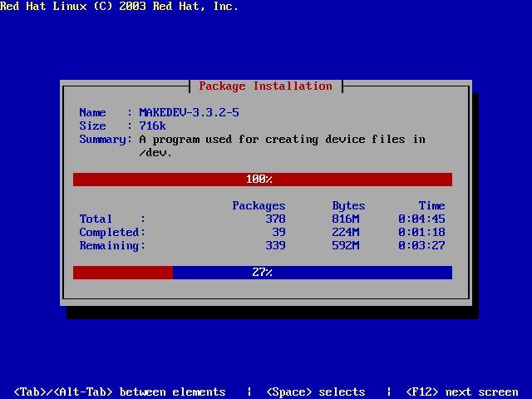This screenshot has height=399, width=532.
Task: Click the summary text about creating device files
Action: pyautogui.click(x=282, y=146)
